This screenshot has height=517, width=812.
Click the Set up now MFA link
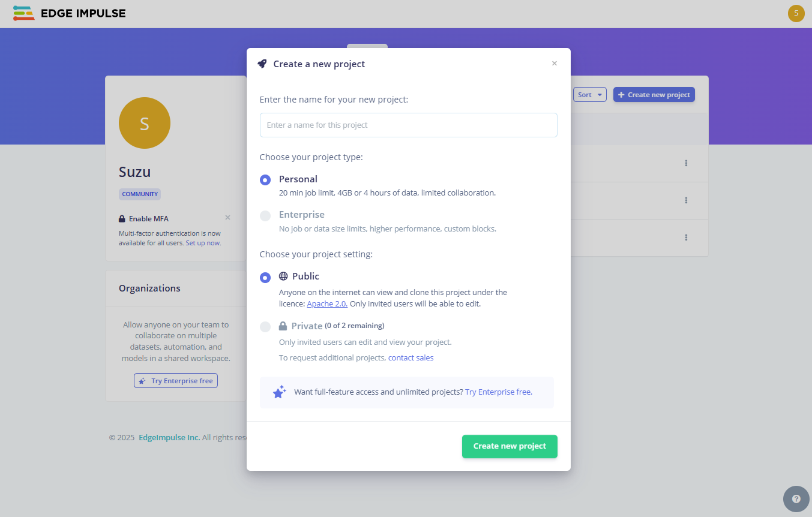(x=202, y=243)
